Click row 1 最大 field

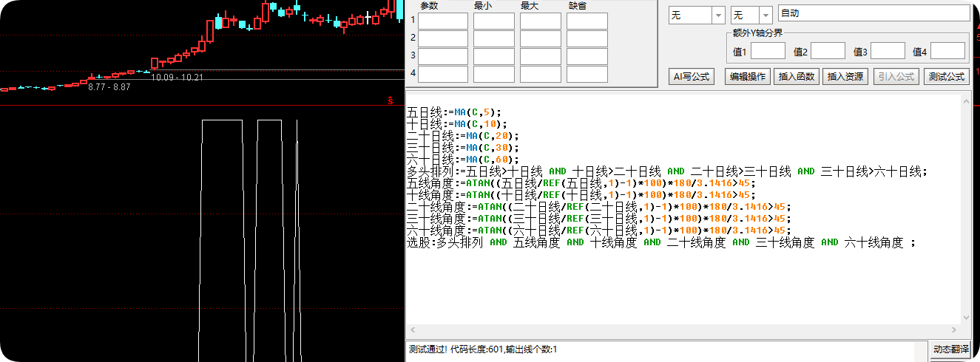(x=541, y=21)
